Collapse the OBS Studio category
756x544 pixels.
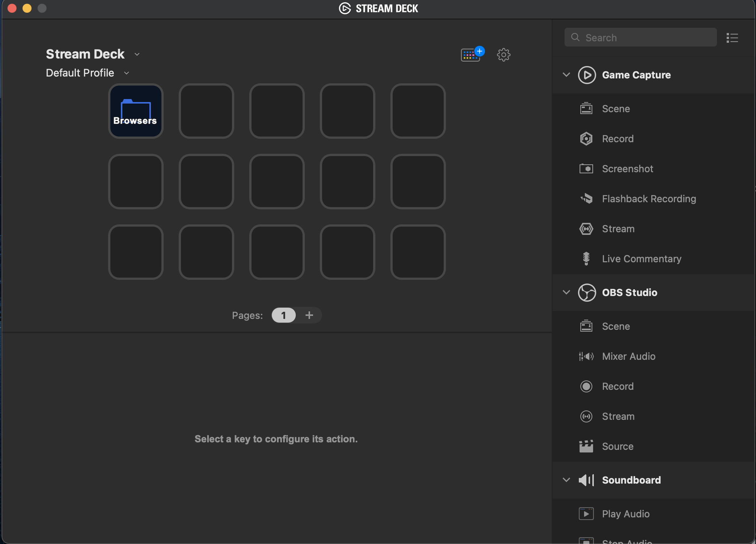click(566, 292)
